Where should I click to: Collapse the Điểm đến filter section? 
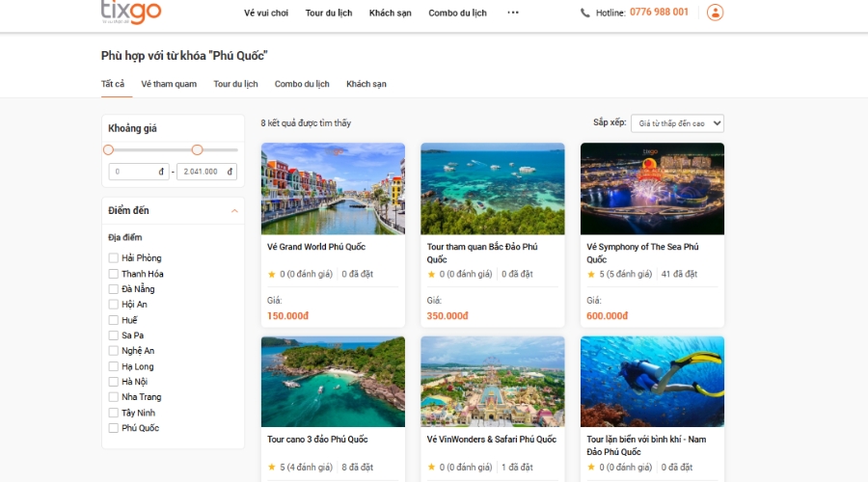click(x=233, y=210)
